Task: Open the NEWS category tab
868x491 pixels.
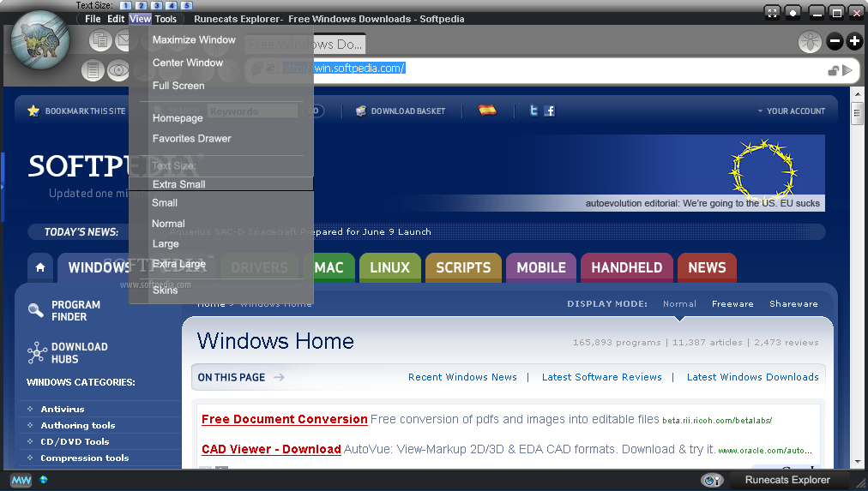Action: [x=707, y=267]
